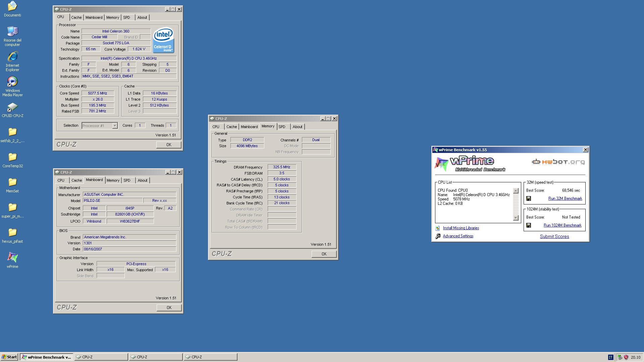Click OK in the Mainboard CPU-Z window

169,308
